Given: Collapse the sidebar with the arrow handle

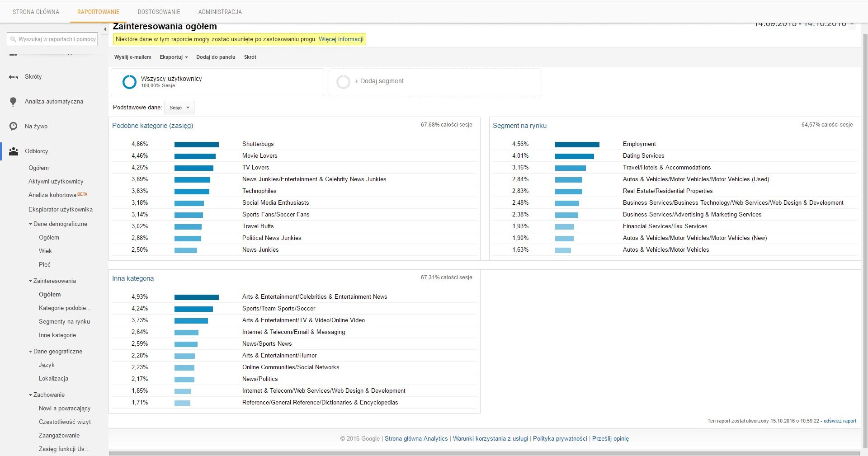Looking at the screenshot, I should pyautogui.click(x=105, y=29).
